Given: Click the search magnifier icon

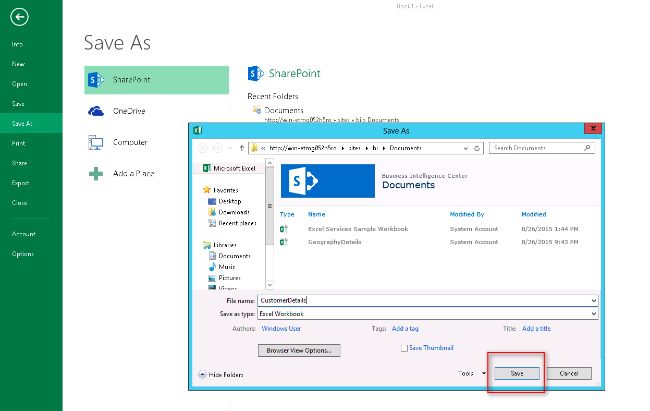Looking at the screenshot, I should tap(587, 148).
